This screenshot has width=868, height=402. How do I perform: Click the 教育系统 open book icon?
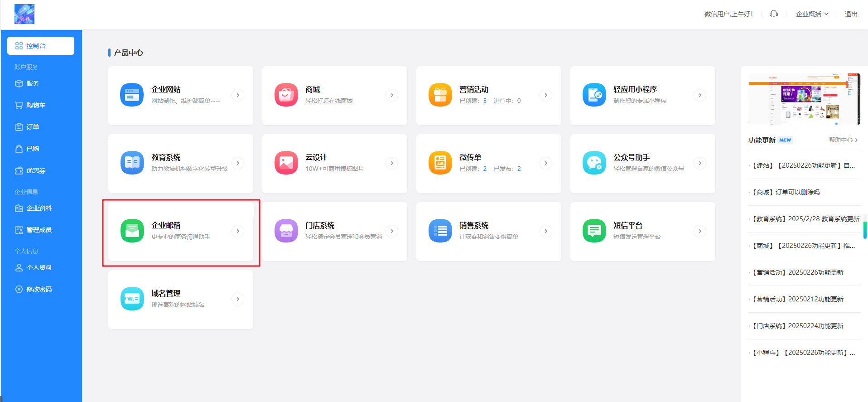pyautogui.click(x=132, y=163)
